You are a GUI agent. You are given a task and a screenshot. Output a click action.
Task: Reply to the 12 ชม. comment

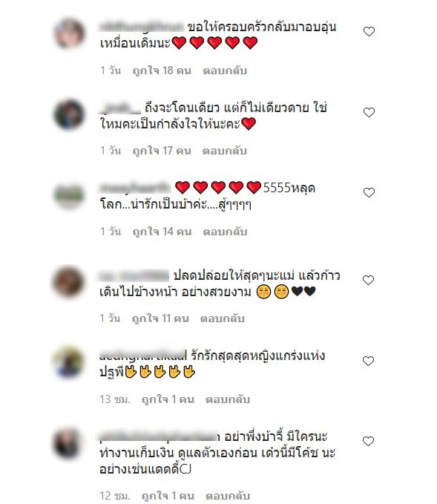(228, 496)
